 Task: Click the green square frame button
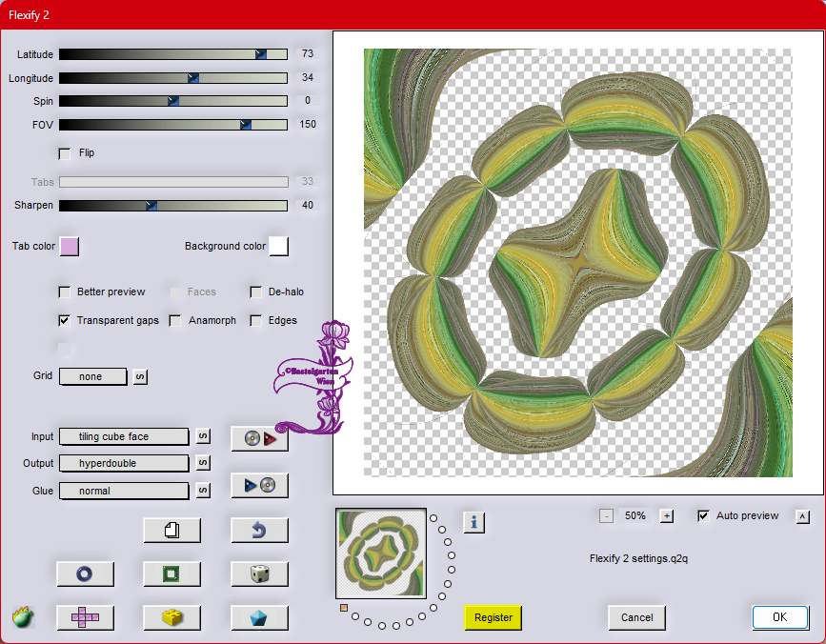pyautogui.click(x=171, y=574)
